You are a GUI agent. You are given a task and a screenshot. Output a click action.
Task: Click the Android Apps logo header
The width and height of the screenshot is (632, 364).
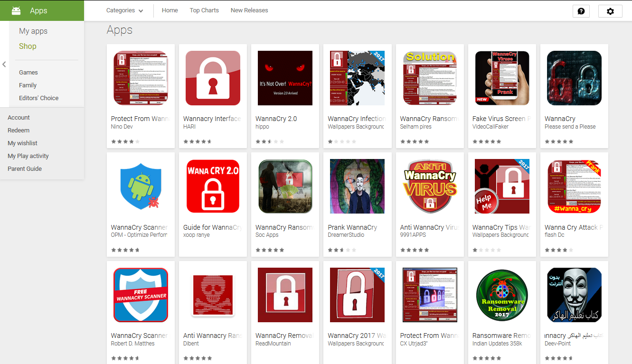(42, 10)
